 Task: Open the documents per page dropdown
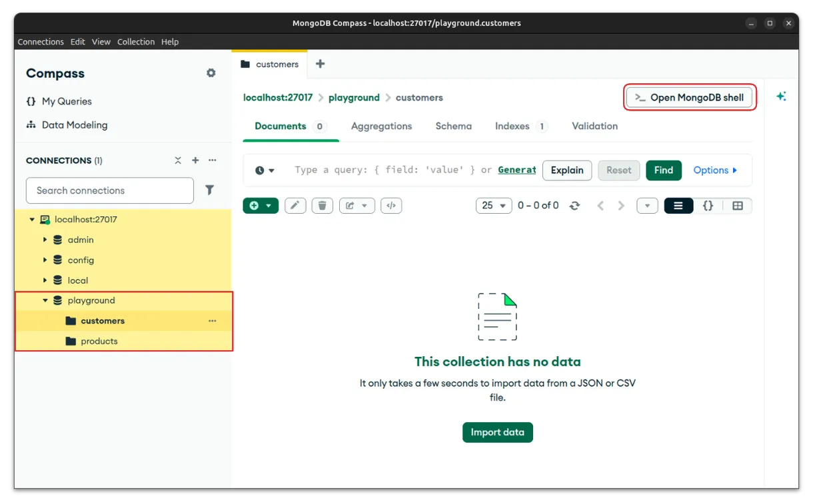click(494, 206)
